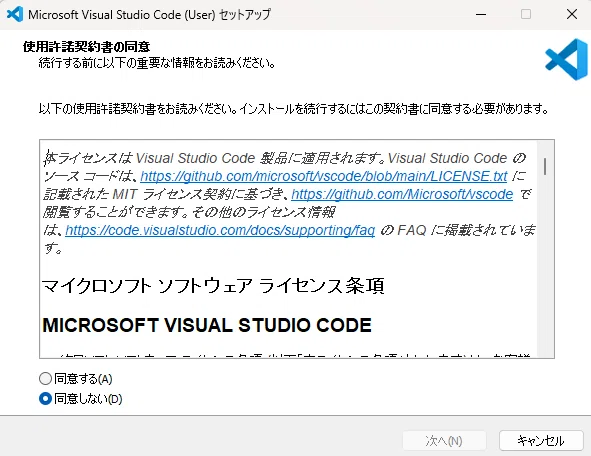Minimize the setup window
Viewport: 591px width, 456px height.
pyautogui.click(x=481, y=14)
